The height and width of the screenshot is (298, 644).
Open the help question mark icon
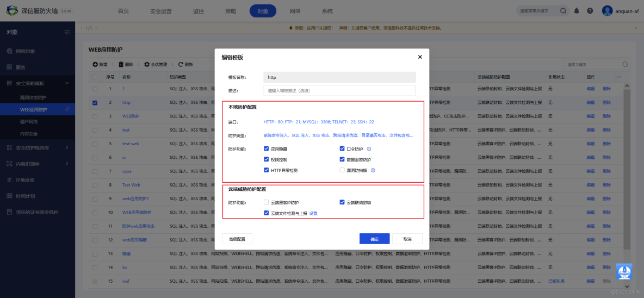click(x=590, y=11)
